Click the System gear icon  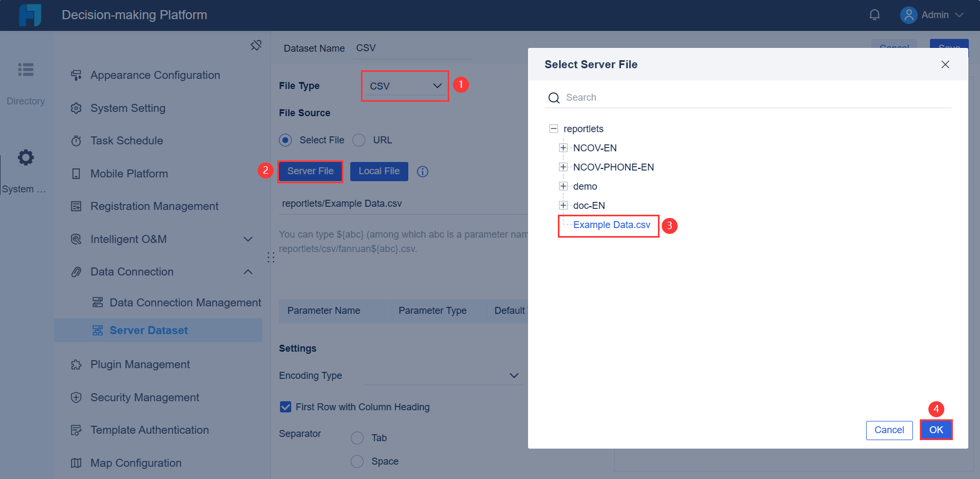coord(26,158)
